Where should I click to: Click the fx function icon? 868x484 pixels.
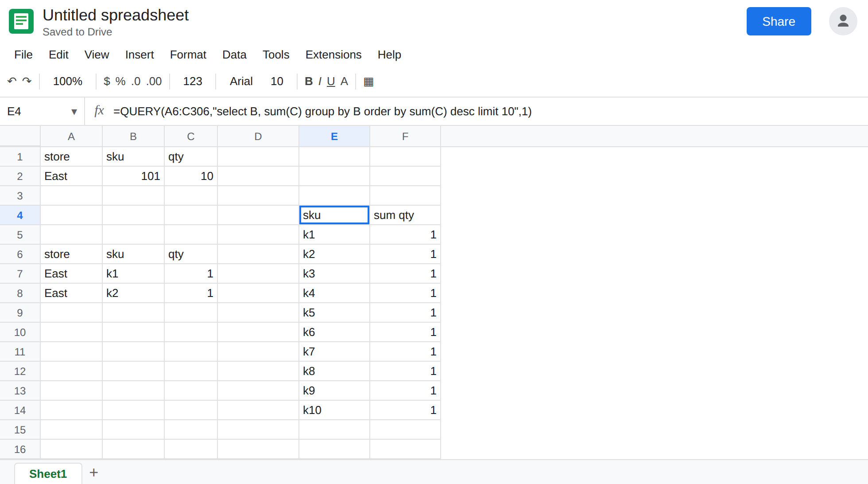click(99, 111)
